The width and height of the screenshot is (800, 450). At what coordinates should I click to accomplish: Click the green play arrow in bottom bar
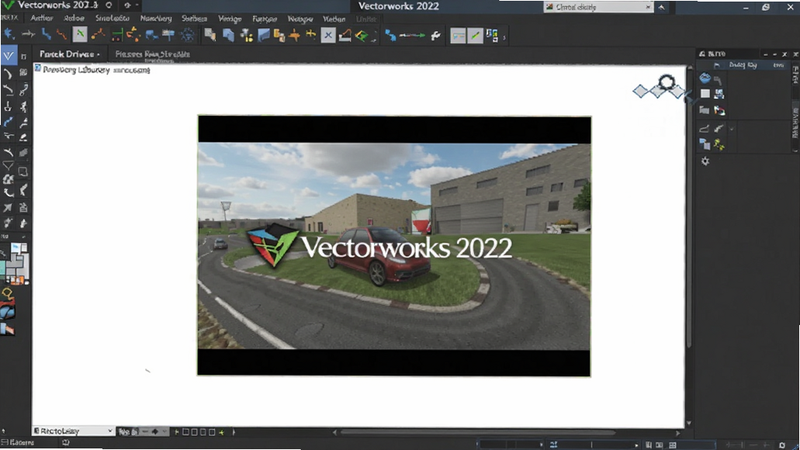pyautogui.click(x=177, y=432)
